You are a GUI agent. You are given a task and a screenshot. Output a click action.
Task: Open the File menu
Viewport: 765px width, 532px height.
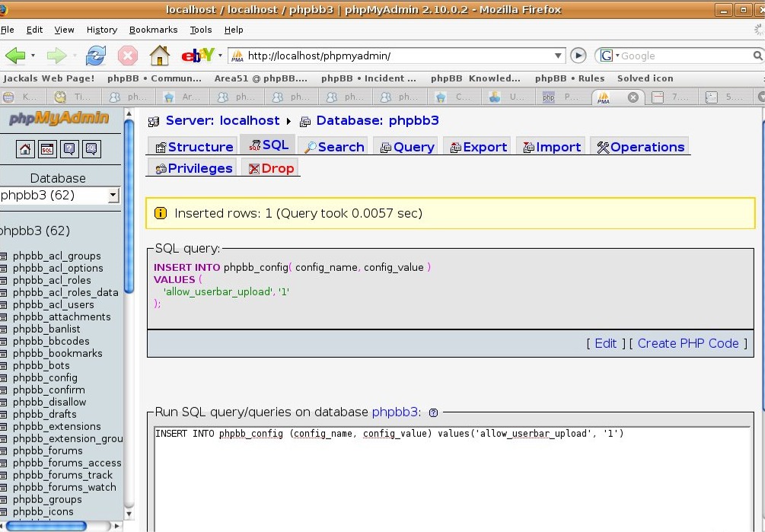(x=8, y=30)
